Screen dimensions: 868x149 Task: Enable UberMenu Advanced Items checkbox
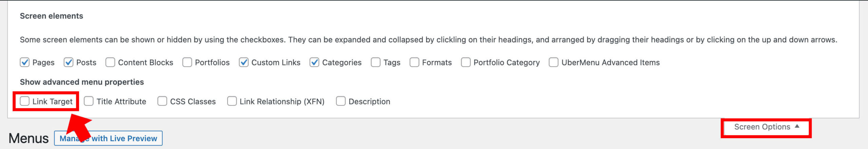pos(554,62)
